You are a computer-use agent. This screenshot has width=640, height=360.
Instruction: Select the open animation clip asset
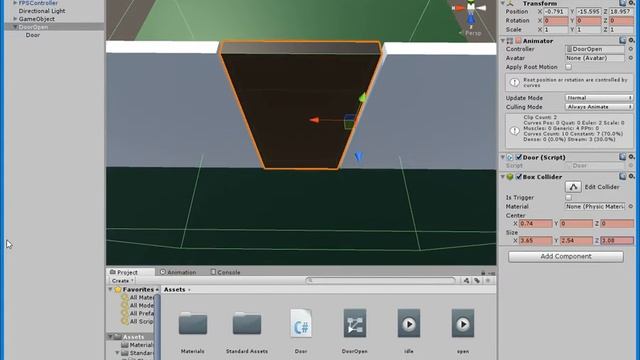[x=463, y=323]
